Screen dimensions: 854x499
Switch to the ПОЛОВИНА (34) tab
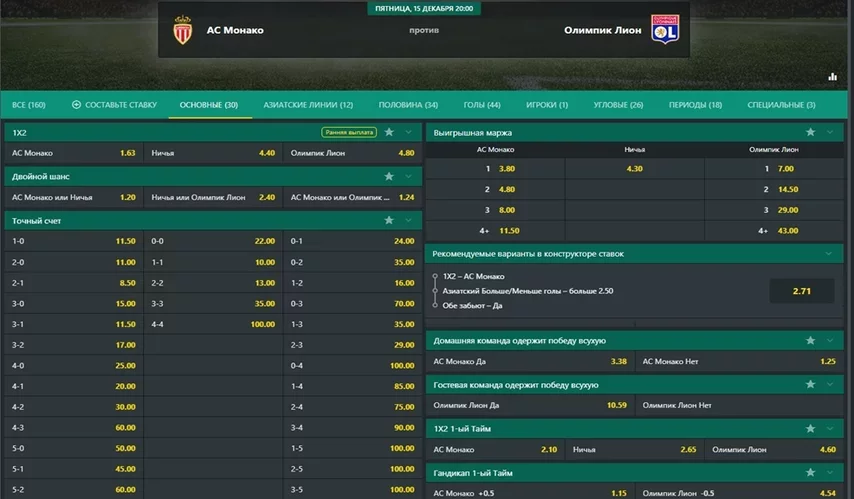click(x=408, y=105)
